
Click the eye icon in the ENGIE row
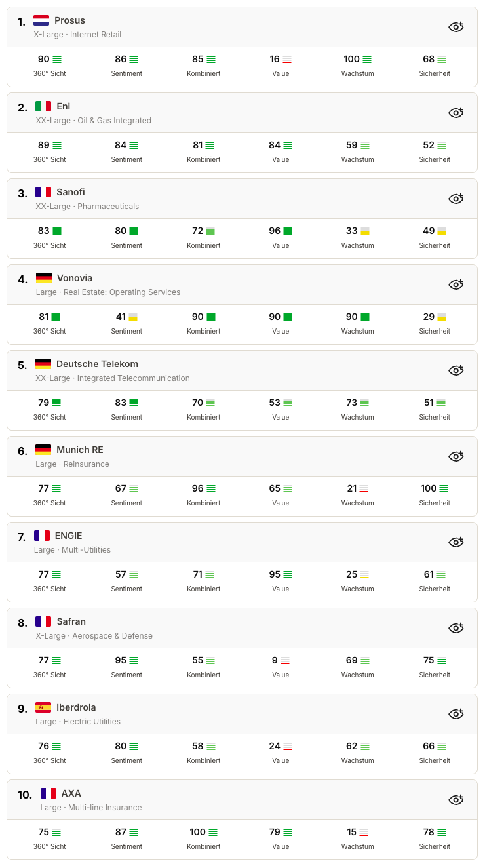[456, 542]
